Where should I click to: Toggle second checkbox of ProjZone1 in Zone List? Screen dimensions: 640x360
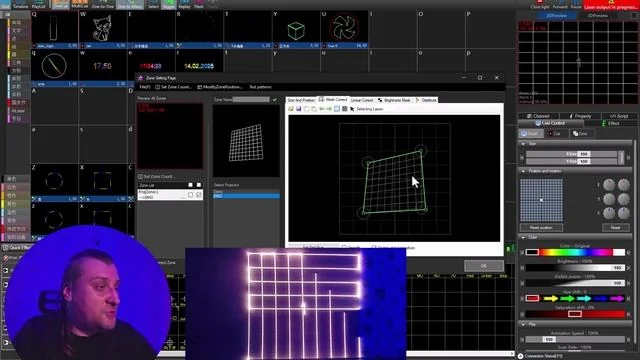point(199,195)
